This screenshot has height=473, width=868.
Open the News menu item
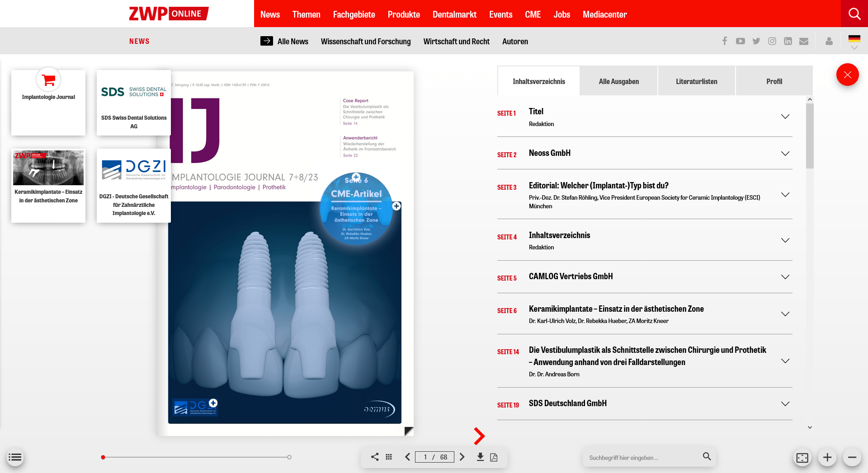[270, 14]
